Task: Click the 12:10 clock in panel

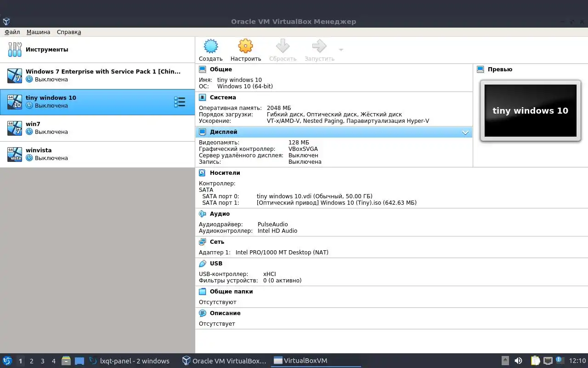Action: pos(577,361)
